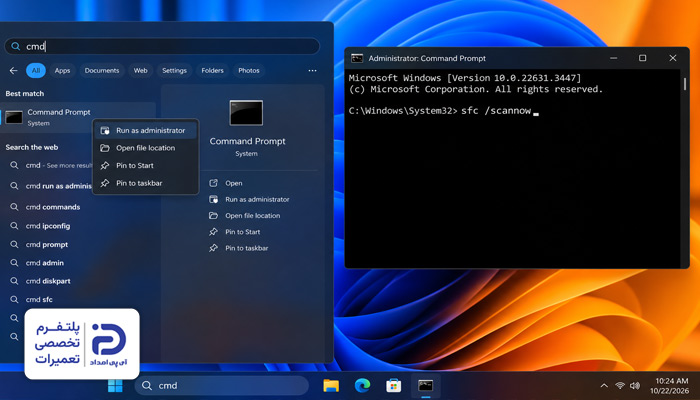
Task: Switch to the Apps filter tab
Action: 62,71
